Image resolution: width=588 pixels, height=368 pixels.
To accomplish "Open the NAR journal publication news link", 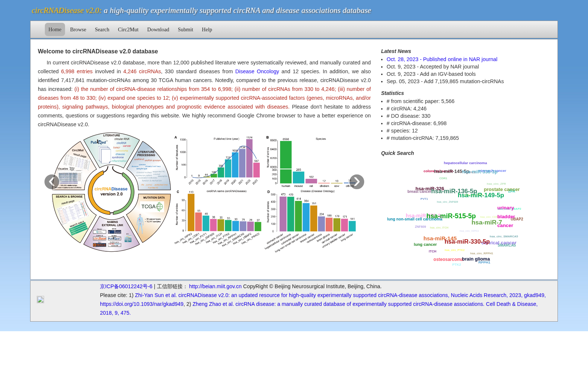I will coord(442,59).
